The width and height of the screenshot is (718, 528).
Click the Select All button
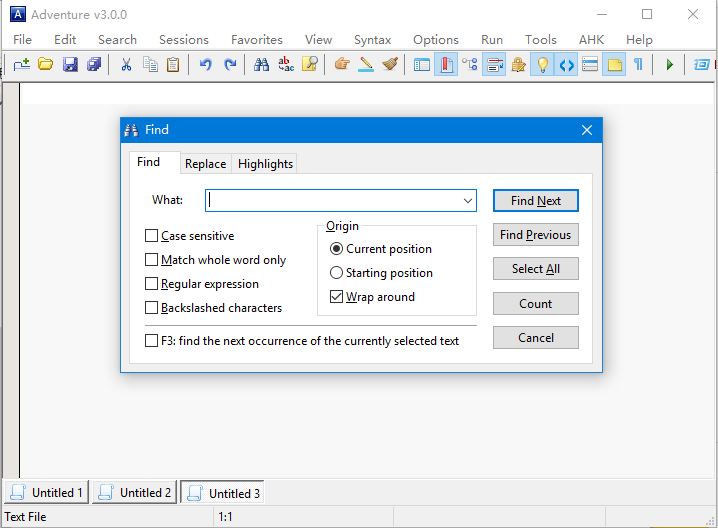[x=536, y=269]
